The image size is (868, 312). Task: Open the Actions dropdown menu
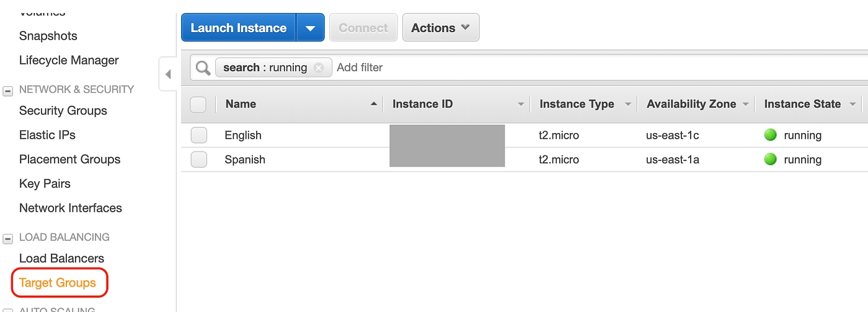pos(440,28)
